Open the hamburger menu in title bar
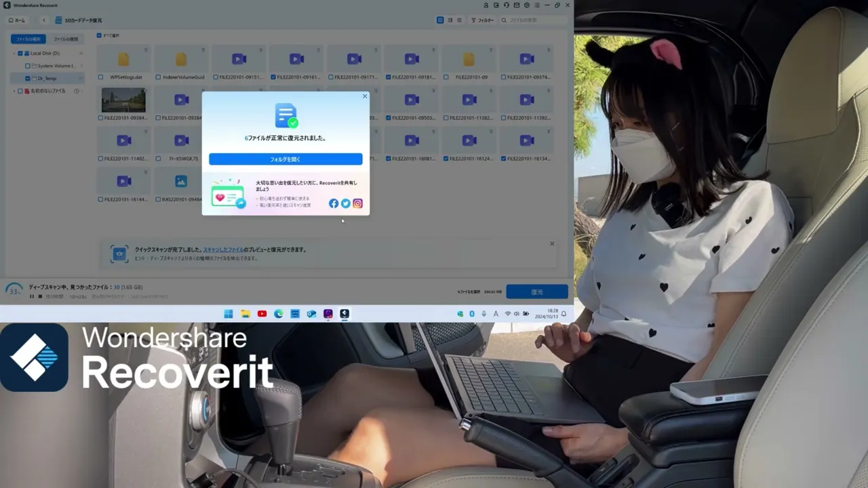868x488 pixels. pos(536,5)
